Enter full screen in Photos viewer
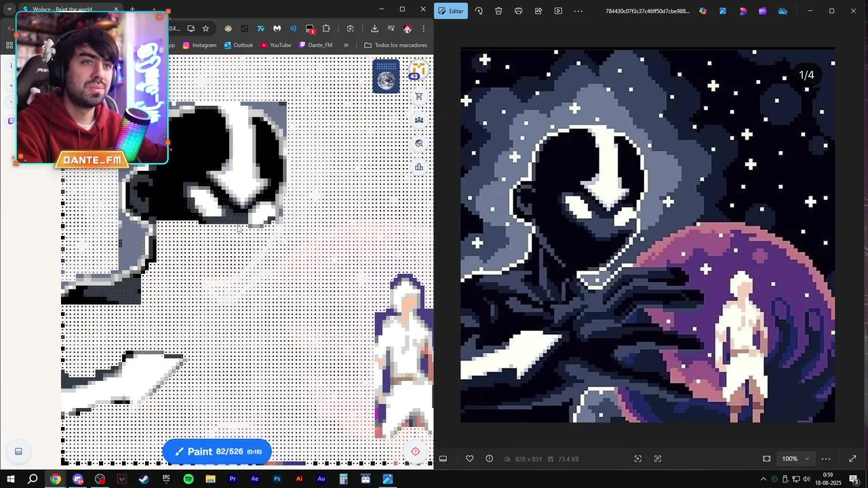The image size is (868, 488). [x=852, y=459]
